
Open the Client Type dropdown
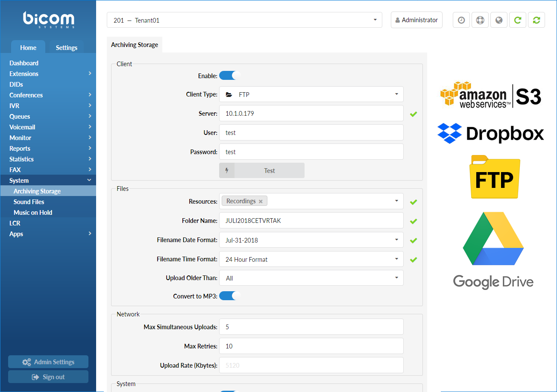[x=311, y=94]
